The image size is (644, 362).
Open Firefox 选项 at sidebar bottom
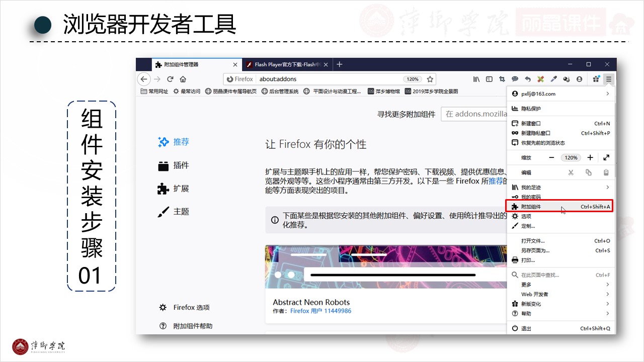184,308
